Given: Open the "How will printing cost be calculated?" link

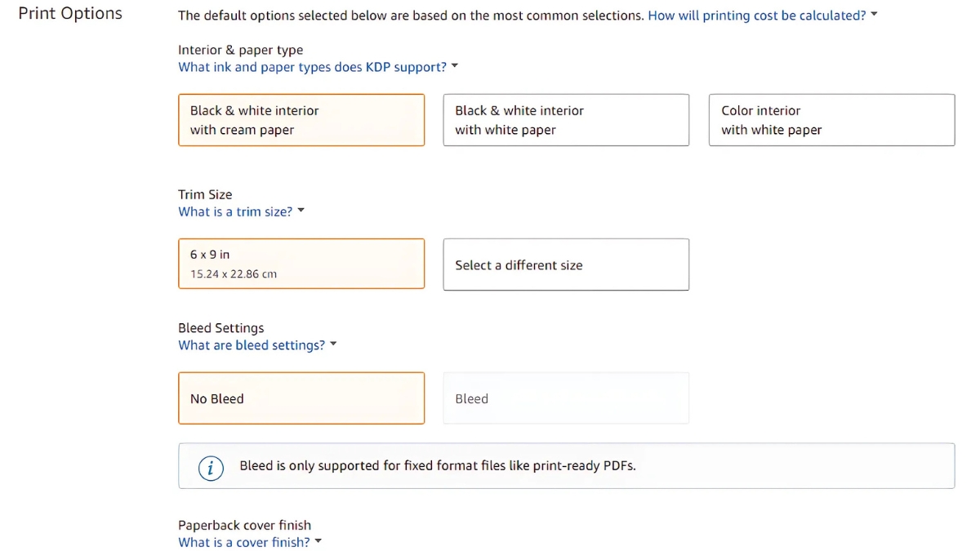Looking at the screenshot, I should click(x=755, y=15).
